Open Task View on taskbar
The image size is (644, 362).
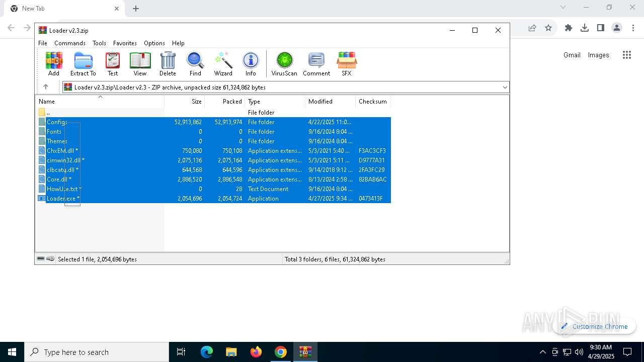181,352
